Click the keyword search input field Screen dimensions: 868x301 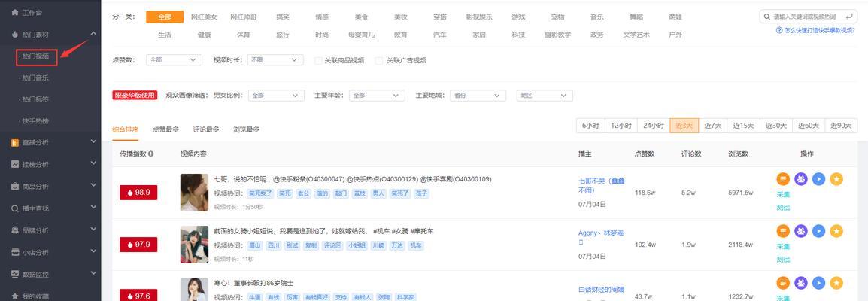[809, 17]
